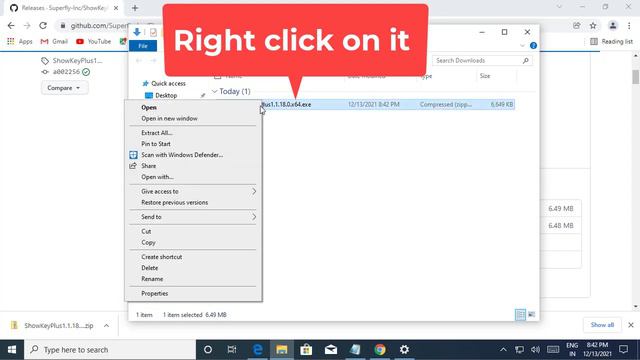
Task: Switch to large icons view
Action: coord(531,315)
